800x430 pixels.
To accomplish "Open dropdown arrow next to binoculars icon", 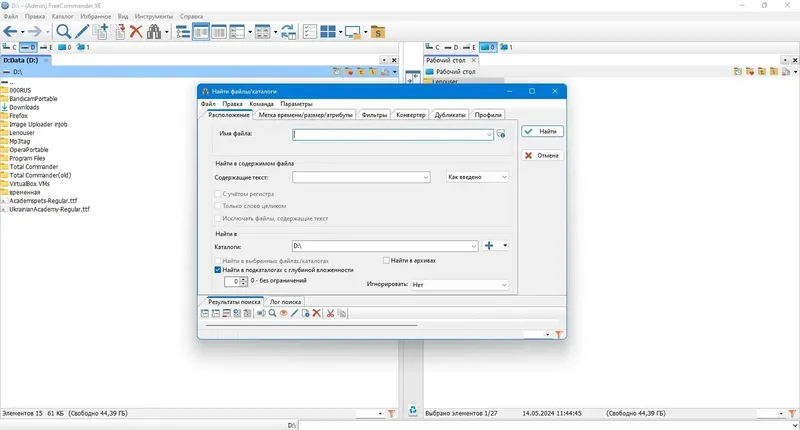I will [167, 32].
